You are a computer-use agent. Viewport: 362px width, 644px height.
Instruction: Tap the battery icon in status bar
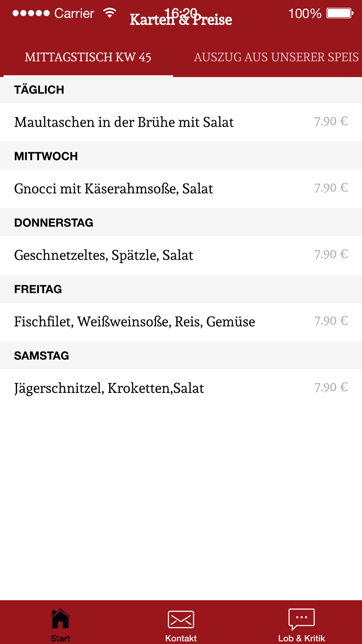coord(340,13)
